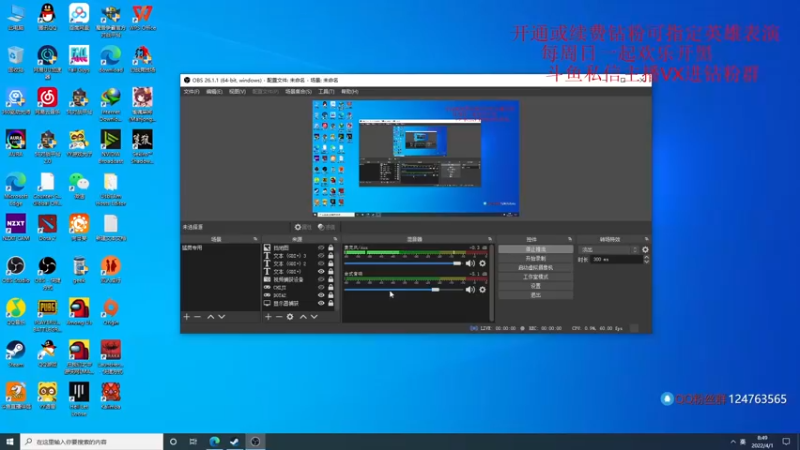Viewport: 800px width, 450px height.
Task: Add a new source with plus icon
Action: point(268,317)
